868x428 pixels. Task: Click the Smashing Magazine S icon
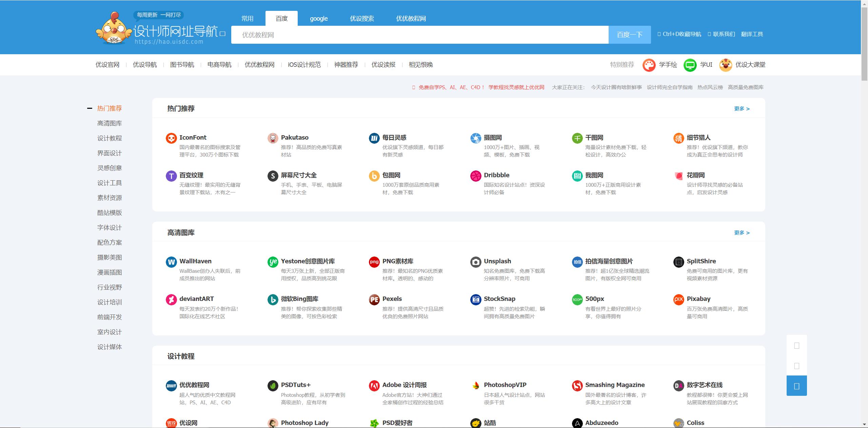[x=577, y=386]
